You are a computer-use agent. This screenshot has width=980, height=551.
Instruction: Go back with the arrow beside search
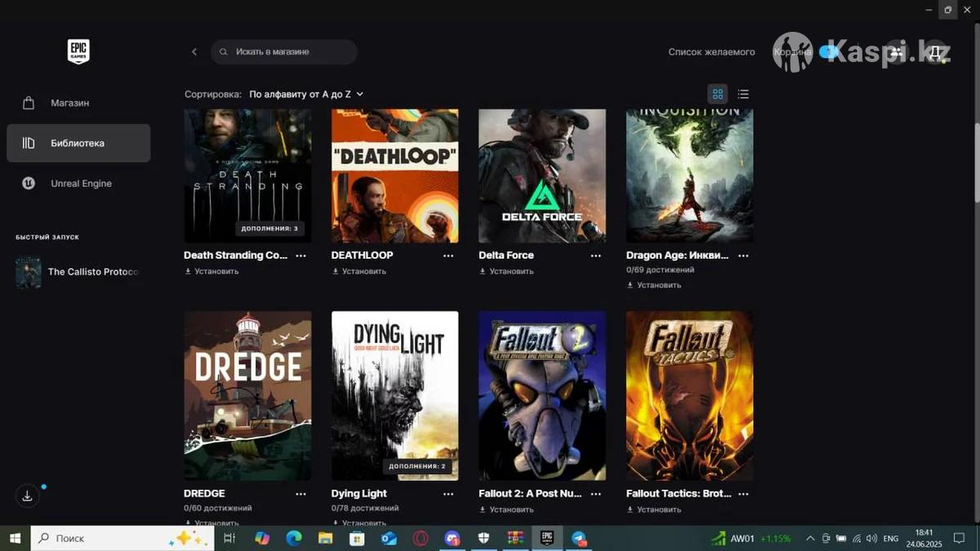click(194, 51)
